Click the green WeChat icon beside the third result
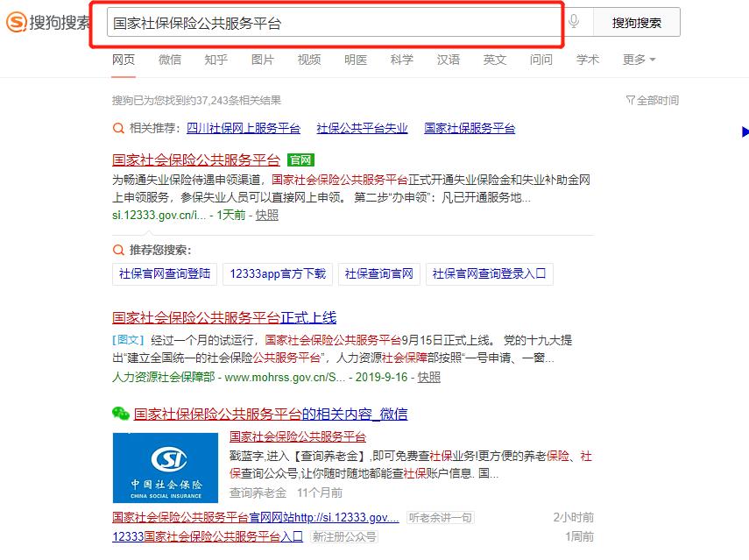This screenshot has width=749, height=560. tap(119, 413)
